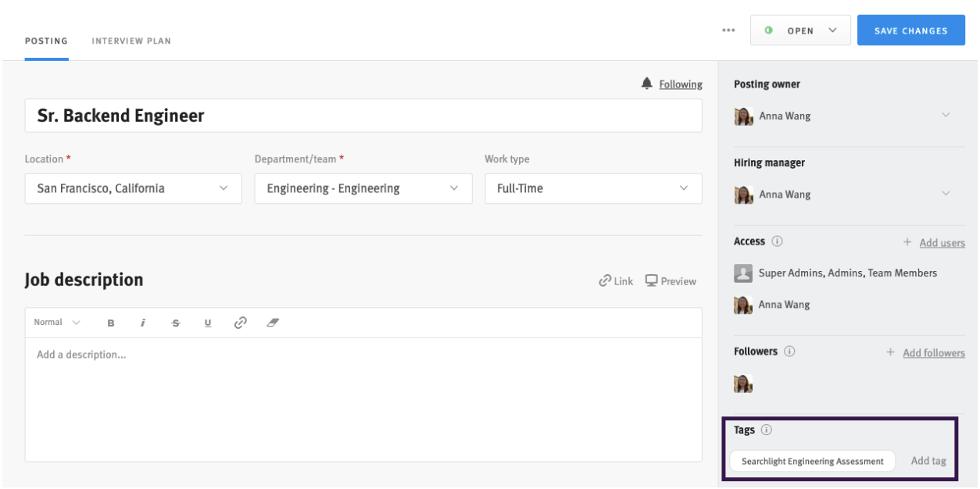This screenshot has width=980, height=489.
Task: Click the Super Admins group avatar icon
Action: click(x=743, y=273)
